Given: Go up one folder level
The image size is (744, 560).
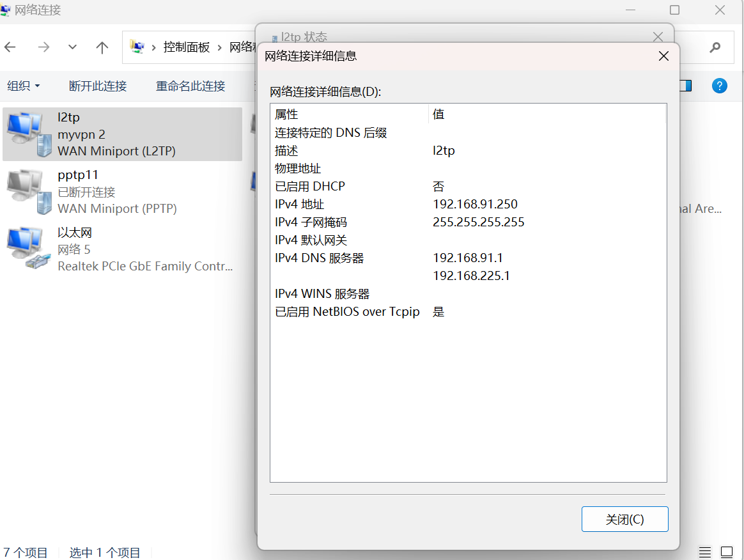Looking at the screenshot, I should (102, 47).
